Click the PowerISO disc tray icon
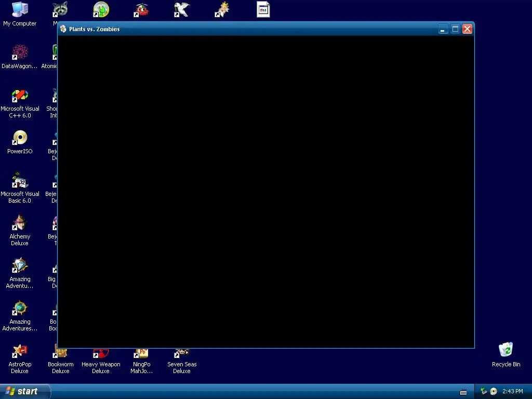This screenshot has height=399, width=532. pos(494,391)
